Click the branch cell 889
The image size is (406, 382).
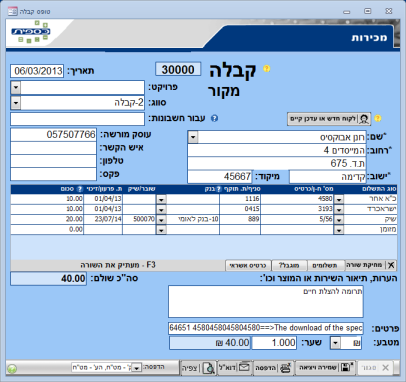click(x=240, y=220)
